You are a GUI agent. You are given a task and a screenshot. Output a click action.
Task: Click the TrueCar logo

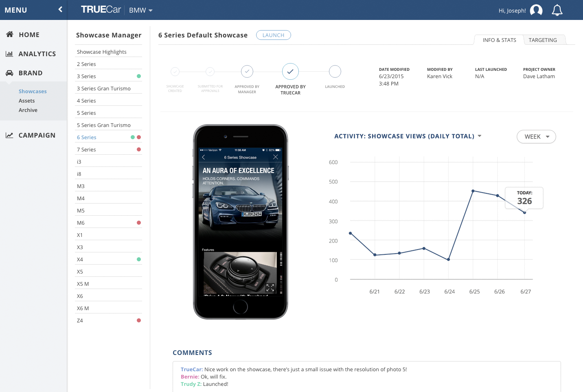pos(101,10)
